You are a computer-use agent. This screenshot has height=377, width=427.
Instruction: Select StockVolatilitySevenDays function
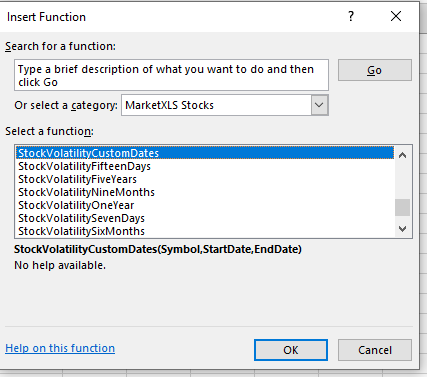pyautogui.click(x=205, y=218)
